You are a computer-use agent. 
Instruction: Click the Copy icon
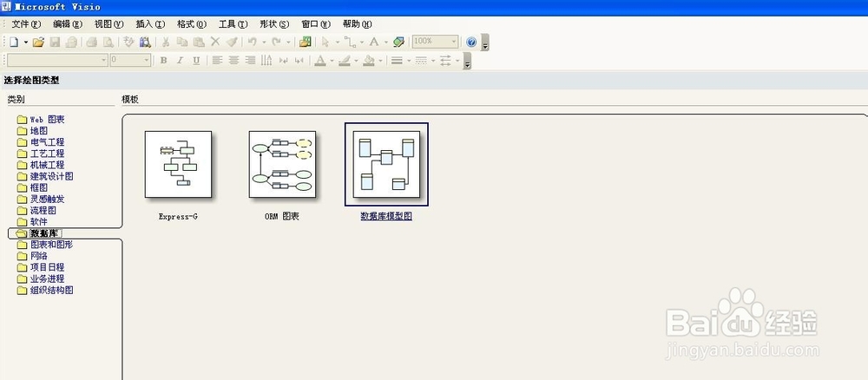tap(182, 42)
